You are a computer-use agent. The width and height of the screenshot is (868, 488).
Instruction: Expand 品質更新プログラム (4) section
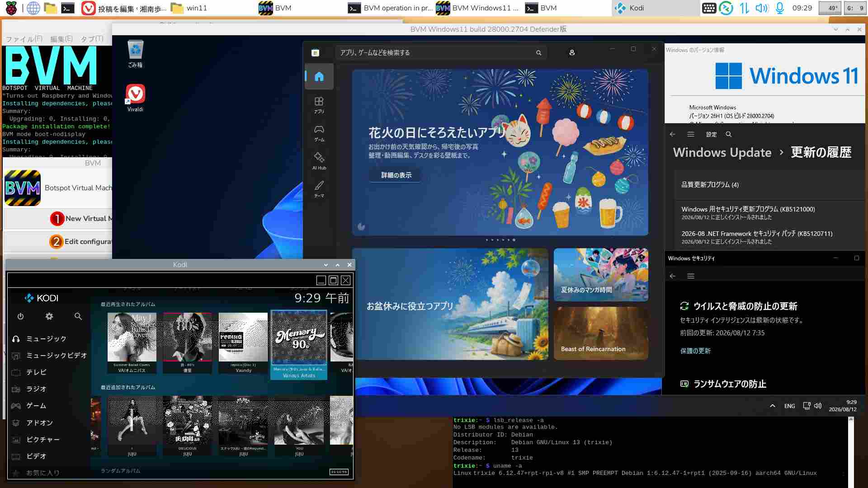(769, 185)
